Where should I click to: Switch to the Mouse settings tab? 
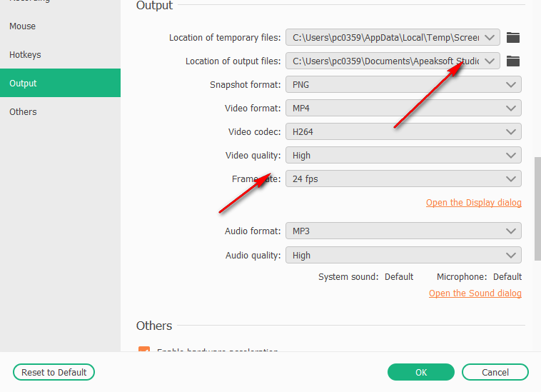pos(23,26)
